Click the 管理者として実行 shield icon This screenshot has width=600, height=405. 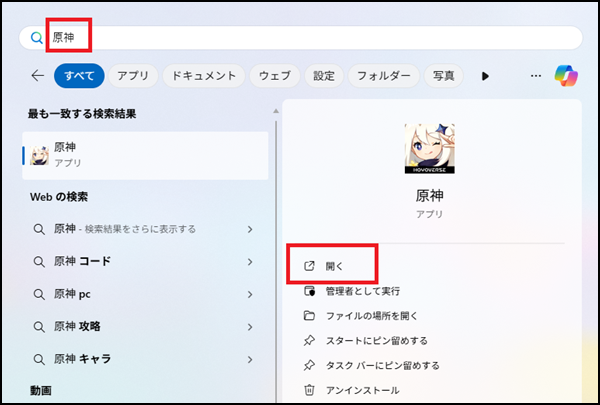coord(309,291)
